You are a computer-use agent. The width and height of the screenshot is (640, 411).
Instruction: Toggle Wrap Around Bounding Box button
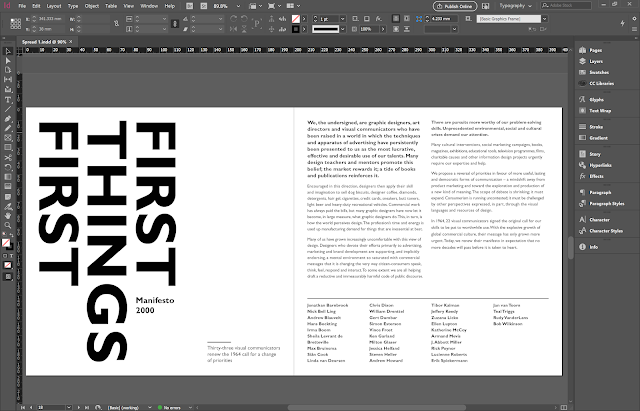coord(407,19)
